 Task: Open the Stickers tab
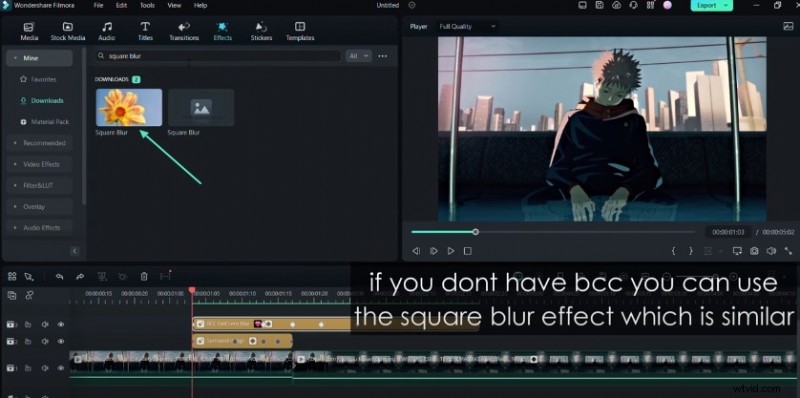point(261,31)
